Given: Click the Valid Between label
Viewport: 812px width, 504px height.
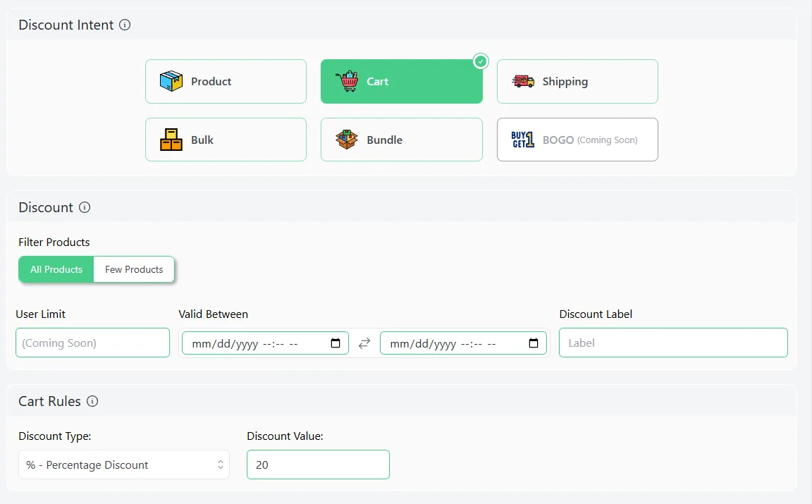Looking at the screenshot, I should click(214, 314).
